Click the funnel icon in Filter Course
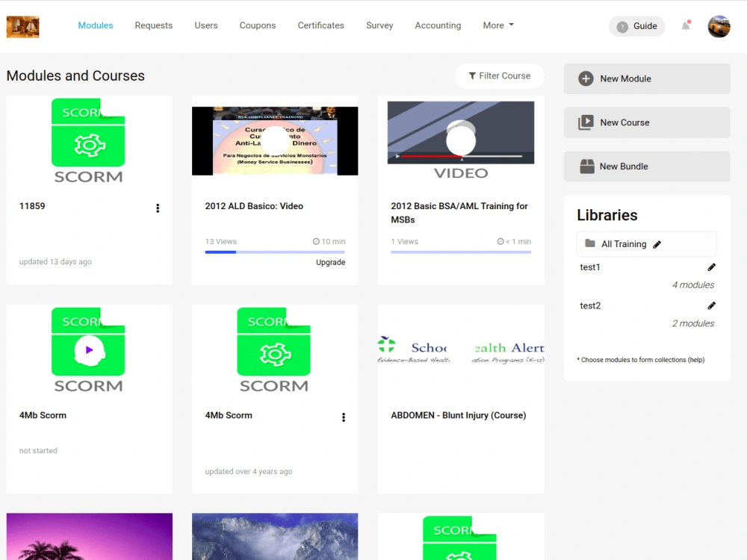Viewport: 747px width, 560px height. (x=471, y=75)
